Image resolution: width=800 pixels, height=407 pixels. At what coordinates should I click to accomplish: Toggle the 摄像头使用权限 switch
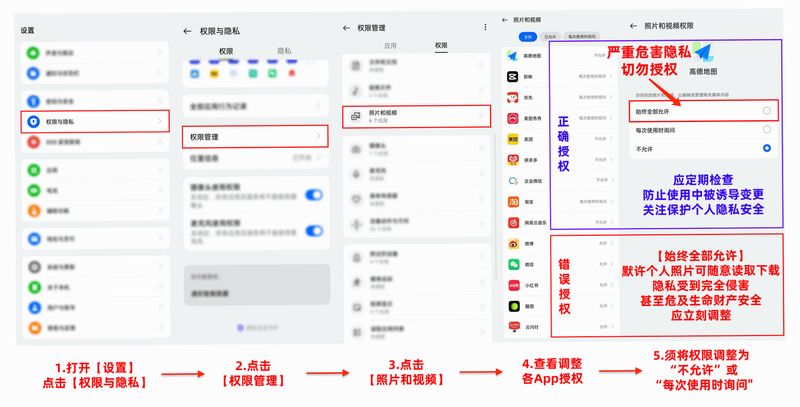point(314,195)
